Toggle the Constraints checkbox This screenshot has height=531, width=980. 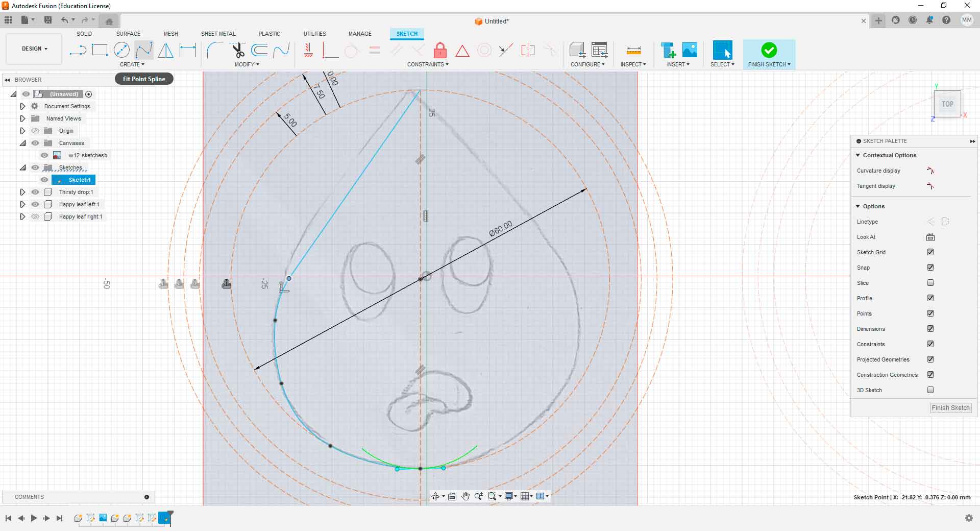coord(930,344)
